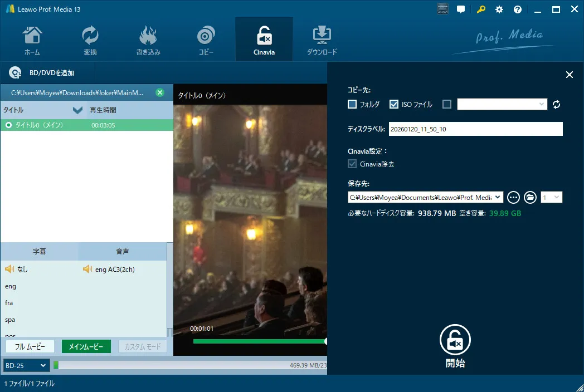Screen dimensions: 584x392
Task: Select the Cinavia tab
Action: tap(264, 40)
